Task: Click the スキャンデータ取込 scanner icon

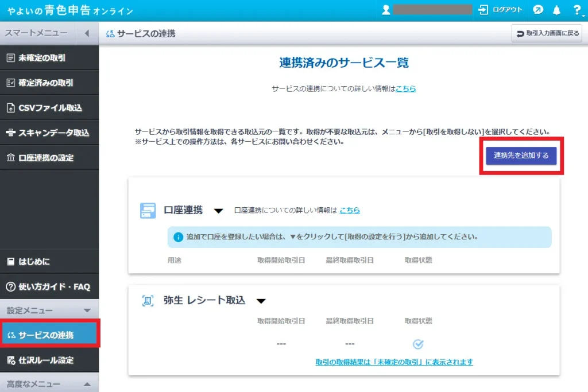Action: click(11, 133)
